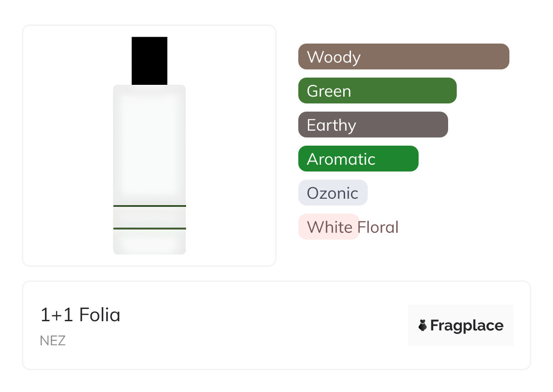Open the 1+1 Folia fragrance title

(x=80, y=315)
